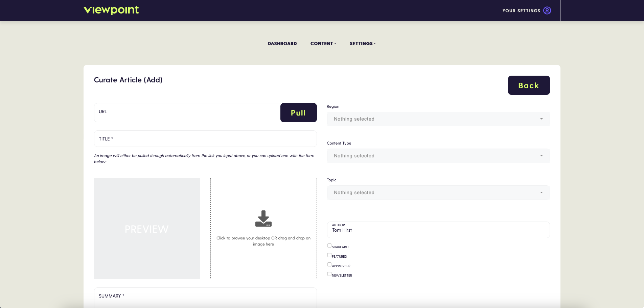Image resolution: width=644 pixels, height=308 pixels.
Task: Click the image drag and drop area
Action: click(263, 229)
